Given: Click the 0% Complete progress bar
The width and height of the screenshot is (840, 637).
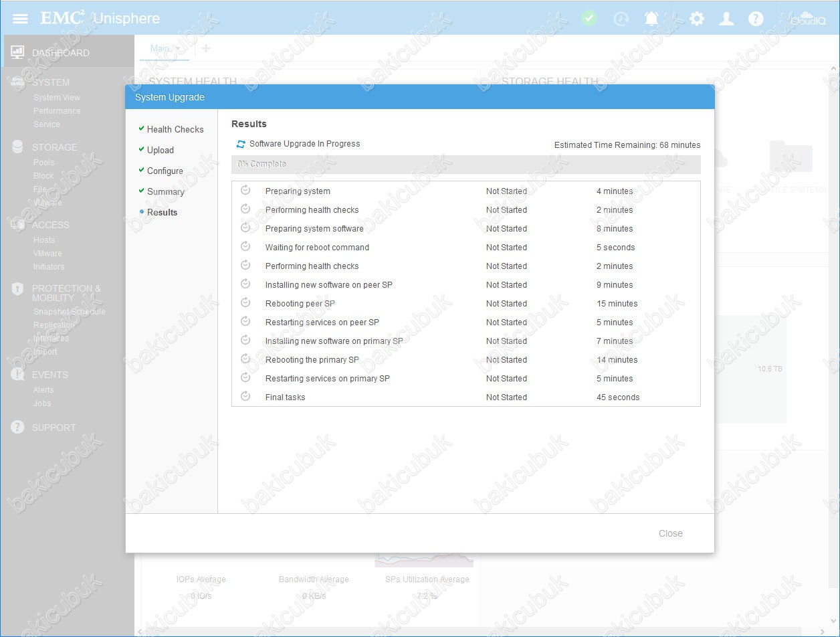Looking at the screenshot, I should pyautogui.click(x=466, y=164).
